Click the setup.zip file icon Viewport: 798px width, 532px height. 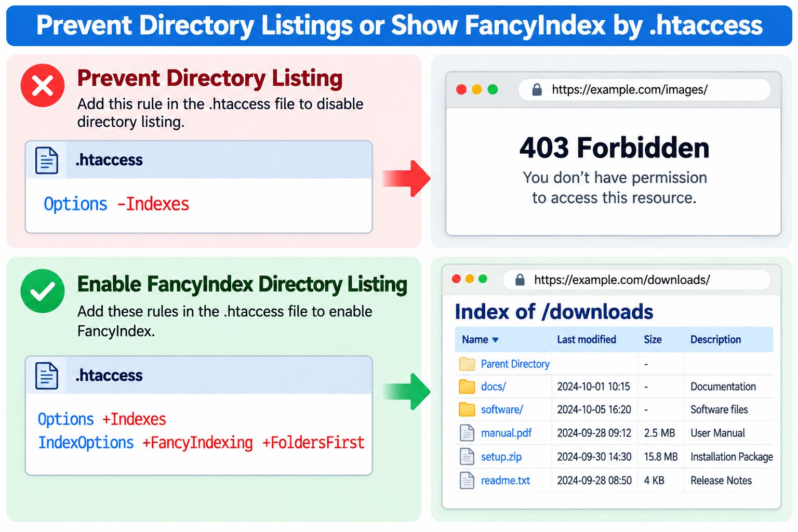tap(467, 457)
